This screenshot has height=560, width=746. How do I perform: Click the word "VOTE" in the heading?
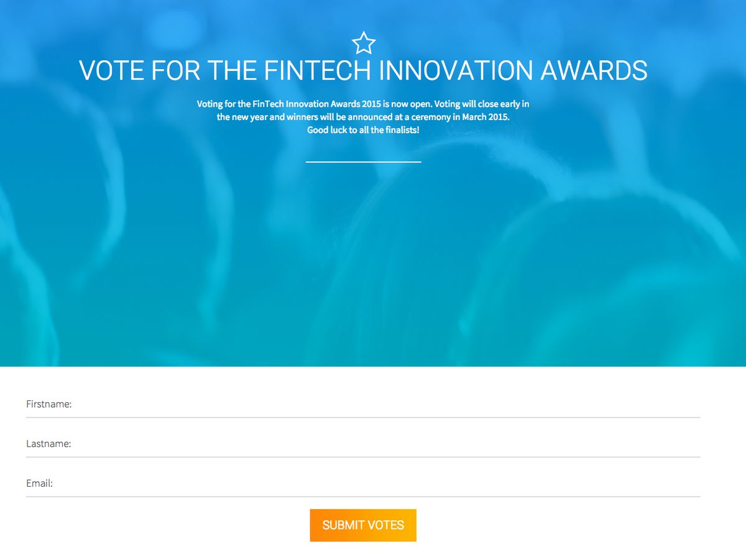tap(112, 71)
